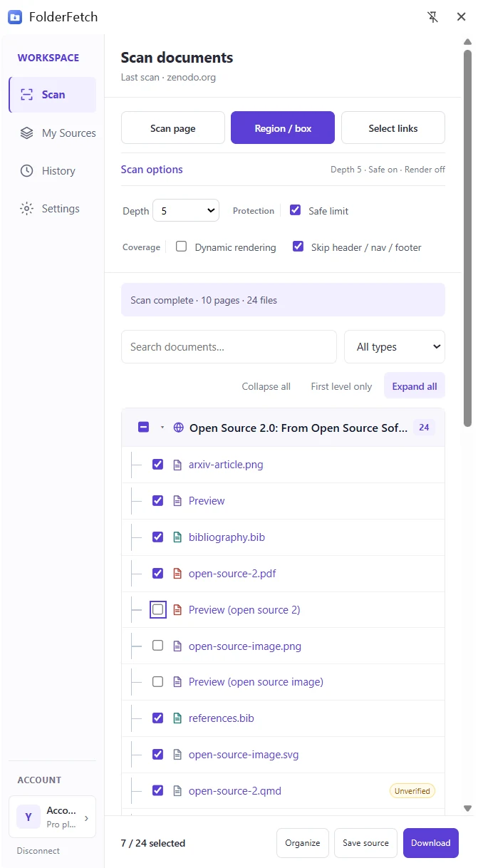Click the Disconnect link

pyautogui.click(x=38, y=851)
